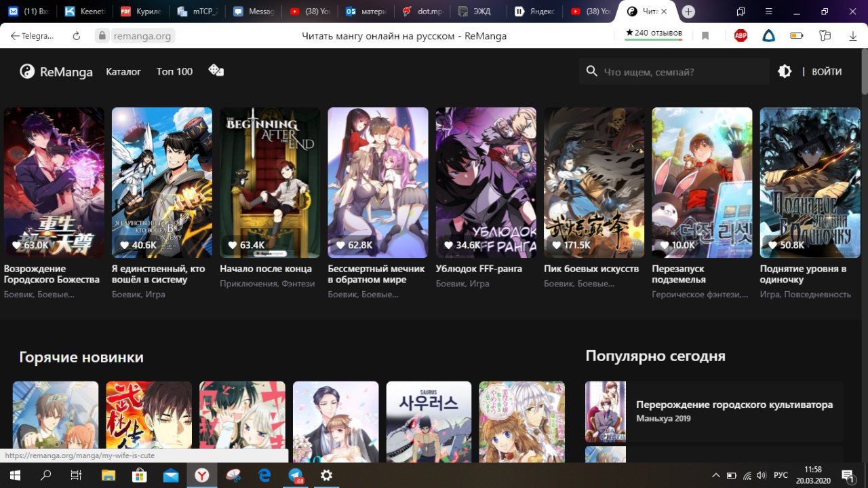Image resolution: width=868 pixels, height=488 pixels.
Task: Click the title link 'Ублюдок FFF-ранга'
Action: pyautogui.click(x=479, y=269)
